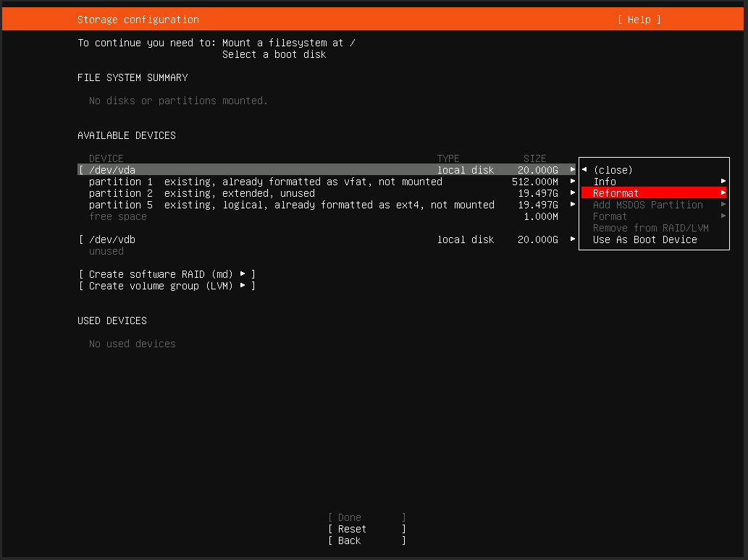Open the Help menu in header

639,20
